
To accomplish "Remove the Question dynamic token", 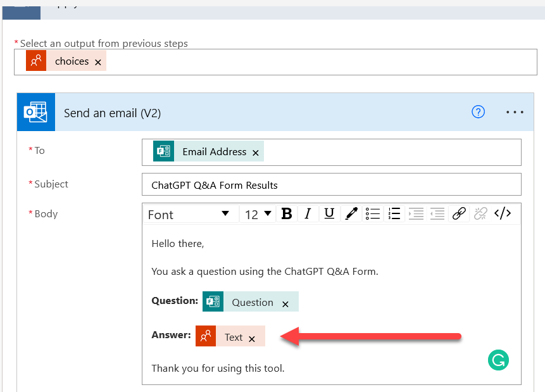I will coord(285,304).
